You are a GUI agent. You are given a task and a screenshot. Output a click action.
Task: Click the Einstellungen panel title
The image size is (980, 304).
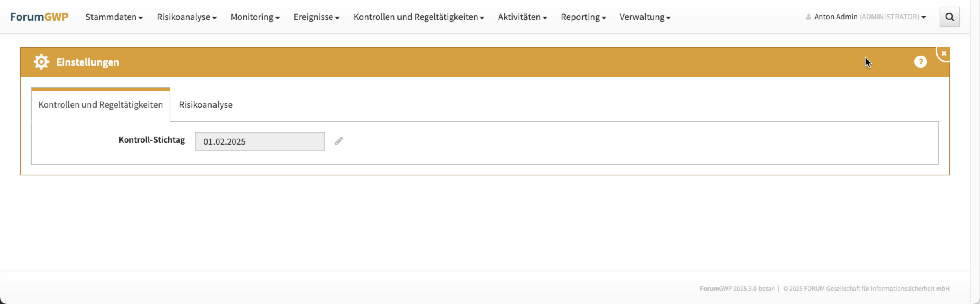(87, 62)
